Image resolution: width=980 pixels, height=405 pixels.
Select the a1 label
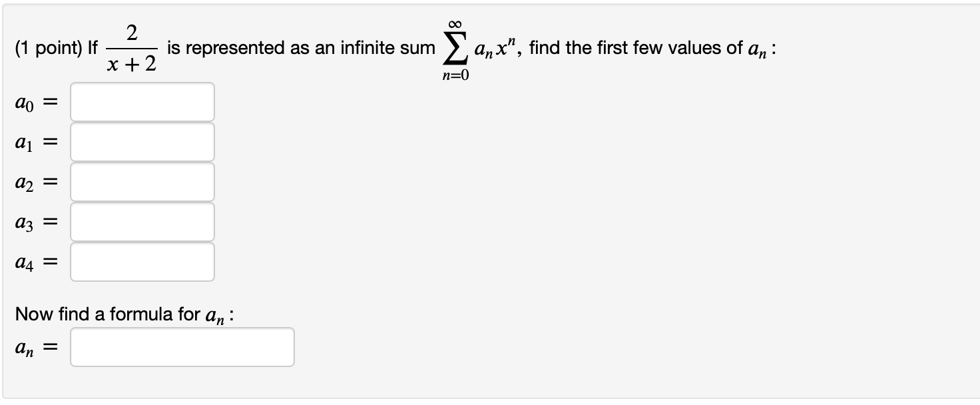(x=23, y=141)
